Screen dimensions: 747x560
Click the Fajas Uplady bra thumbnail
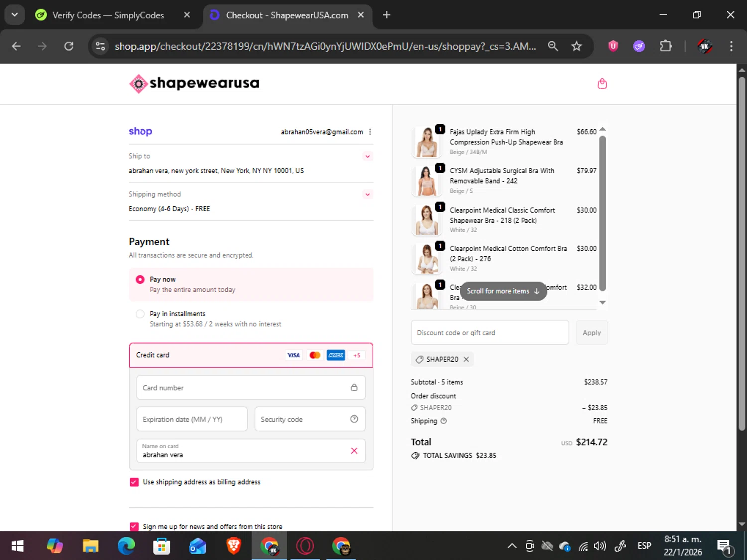point(427,142)
